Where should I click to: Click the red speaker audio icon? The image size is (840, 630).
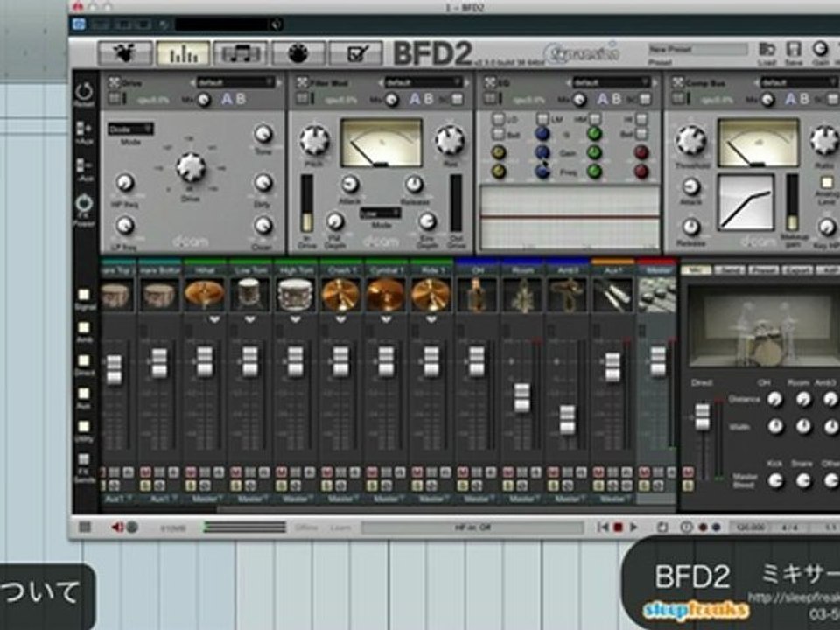[117, 527]
